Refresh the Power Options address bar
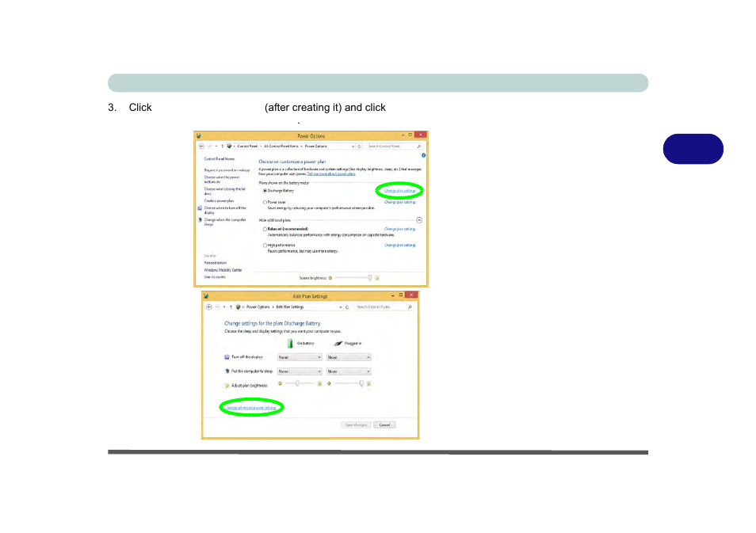This screenshot has height=533, width=756. [359, 146]
